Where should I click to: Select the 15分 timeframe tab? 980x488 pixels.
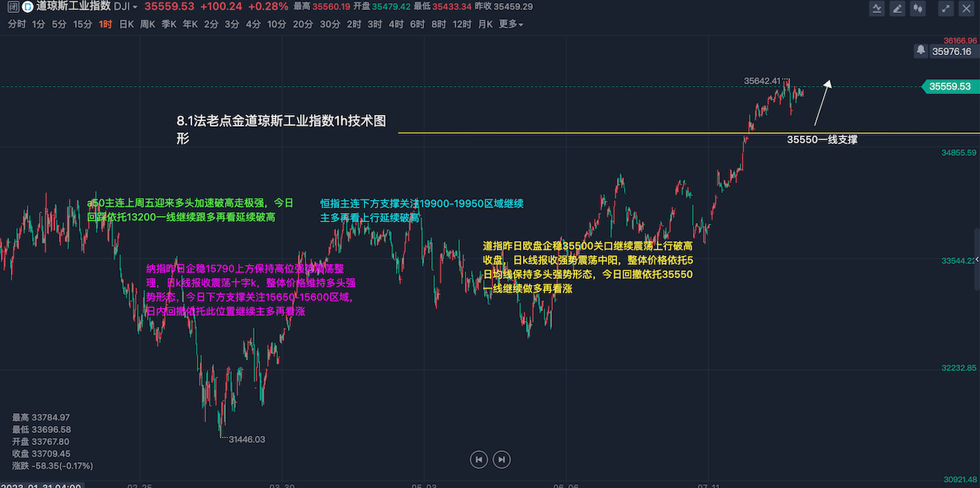click(x=82, y=25)
